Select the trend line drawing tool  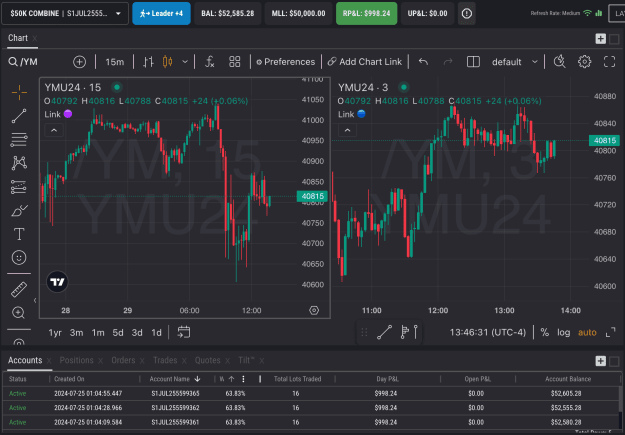click(x=19, y=116)
